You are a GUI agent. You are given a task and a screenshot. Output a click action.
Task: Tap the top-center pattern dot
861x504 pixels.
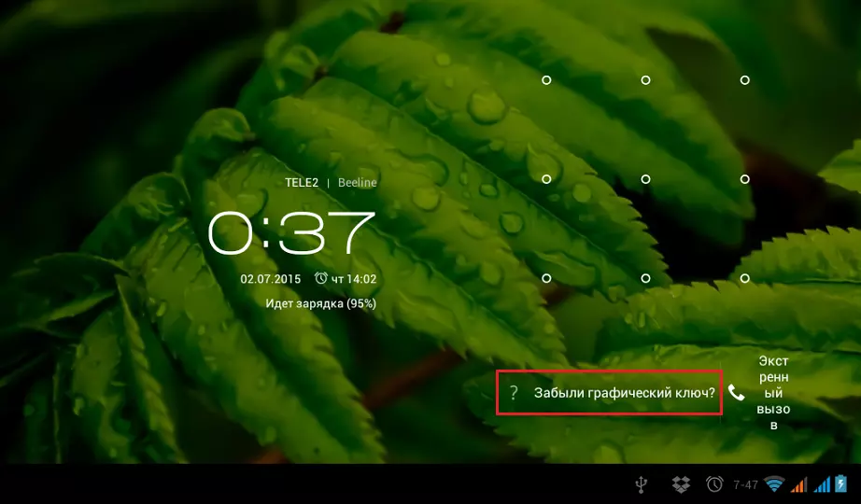click(645, 80)
